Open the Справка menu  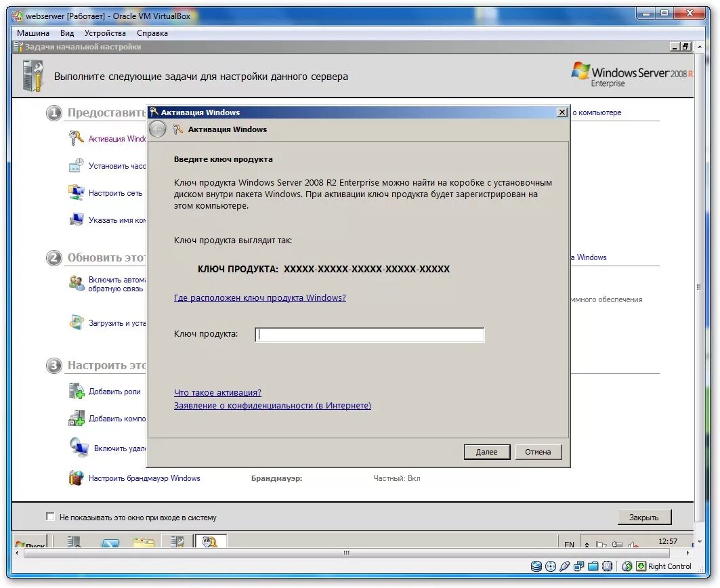(152, 33)
